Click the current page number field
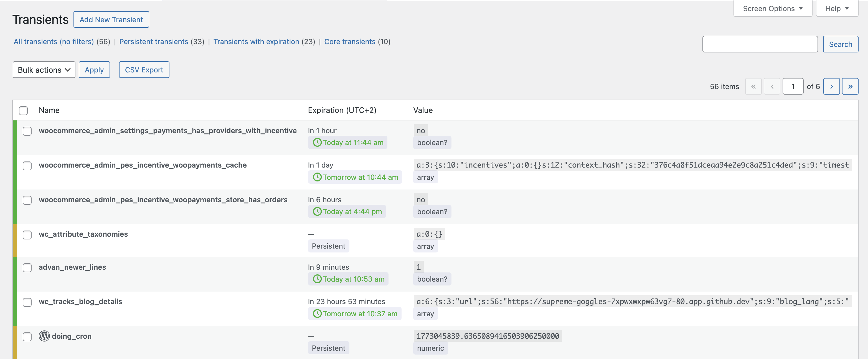The width and height of the screenshot is (868, 359). [793, 86]
